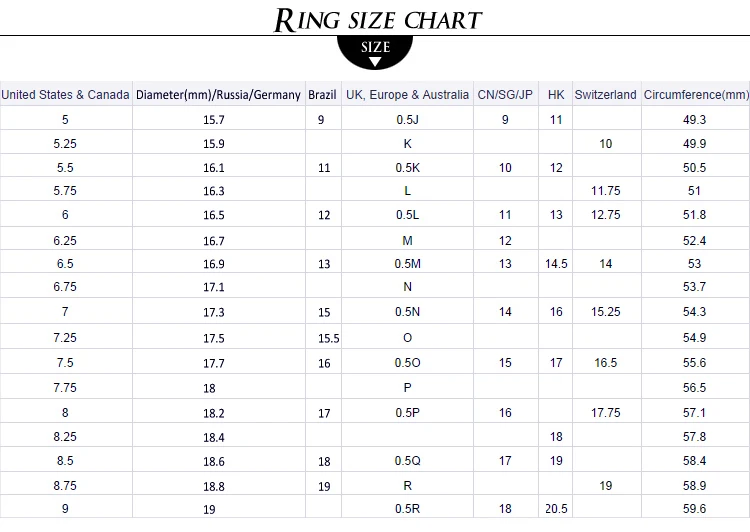Select diameter value '17.3'
The height and width of the screenshot is (532, 750).
[214, 312]
